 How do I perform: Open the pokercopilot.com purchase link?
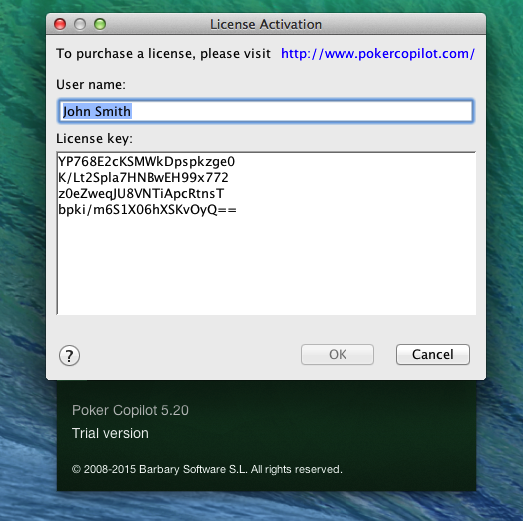tap(378, 53)
